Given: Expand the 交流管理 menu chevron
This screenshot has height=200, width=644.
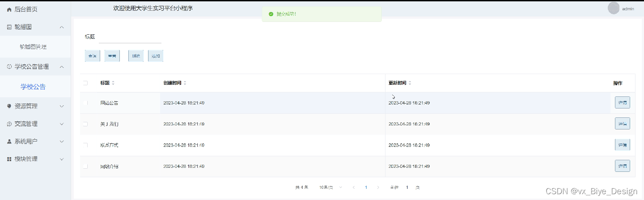Looking at the screenshot, I should [x=62, y=124].
